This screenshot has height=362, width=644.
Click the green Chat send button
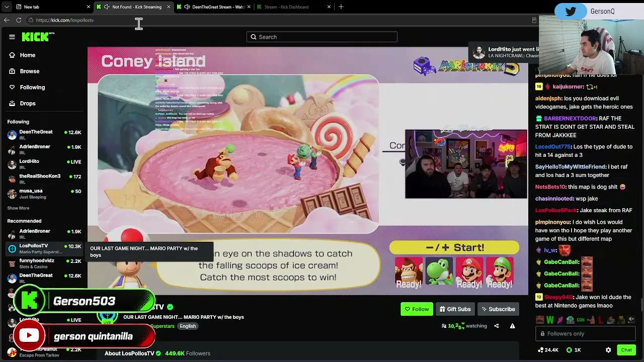point(626,350)
